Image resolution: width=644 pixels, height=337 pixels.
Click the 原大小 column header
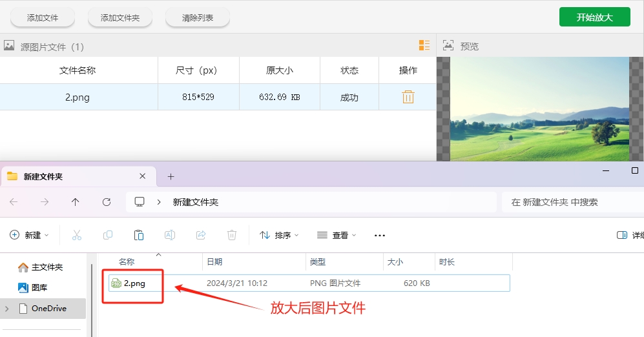pos(279,70)
